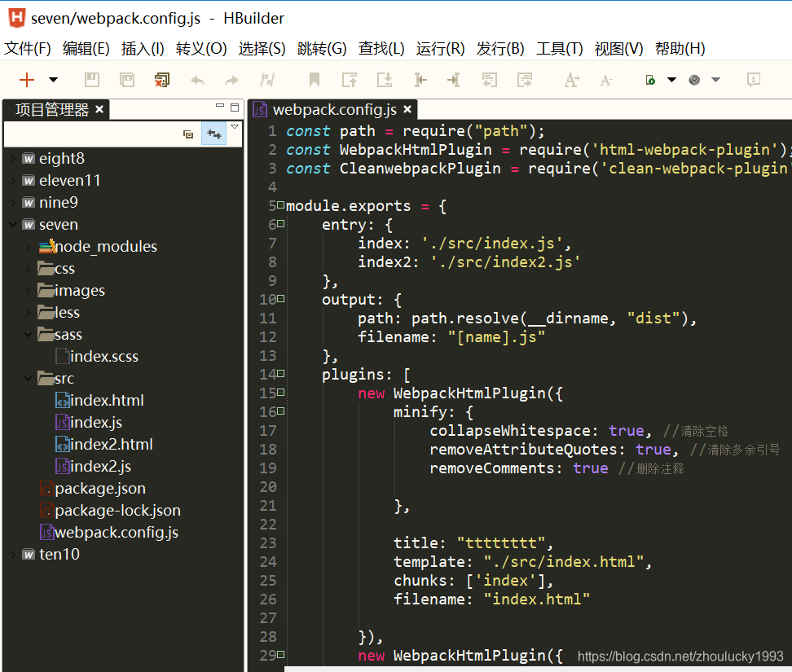Click the Redo arrow icon

(x=232, y=79)
